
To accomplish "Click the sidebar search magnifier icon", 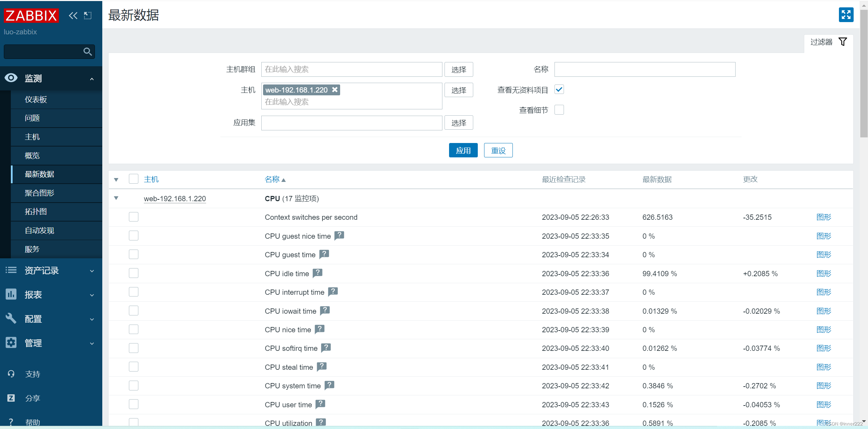I will [88, 52].
